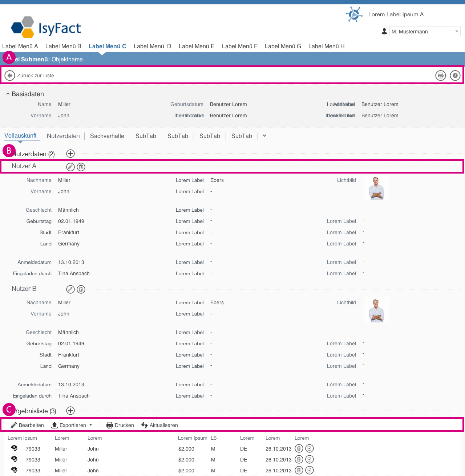
Task: Switch to the Sachverhalte tab
Action: click(107, 136)
